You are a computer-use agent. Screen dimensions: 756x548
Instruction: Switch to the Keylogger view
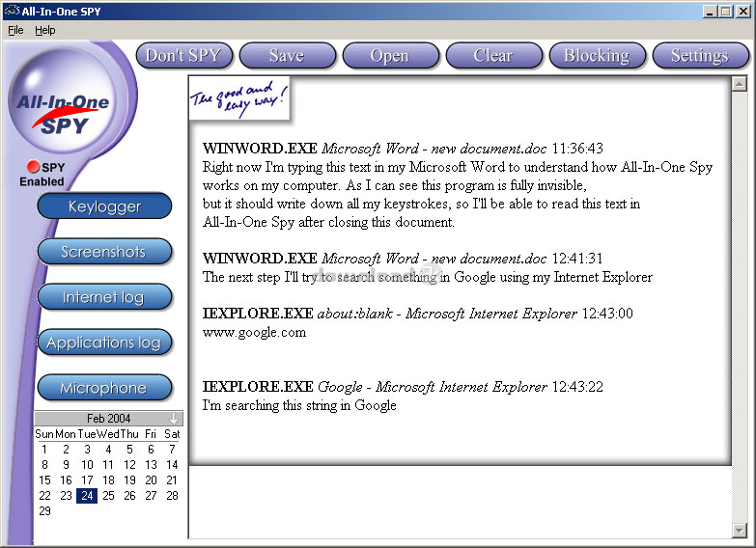click(104, 206)
